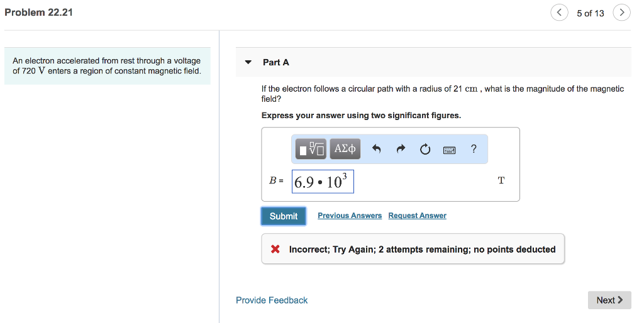Click the Part A heading label
This screenshot has height=323, width=644.
[276, 62]
